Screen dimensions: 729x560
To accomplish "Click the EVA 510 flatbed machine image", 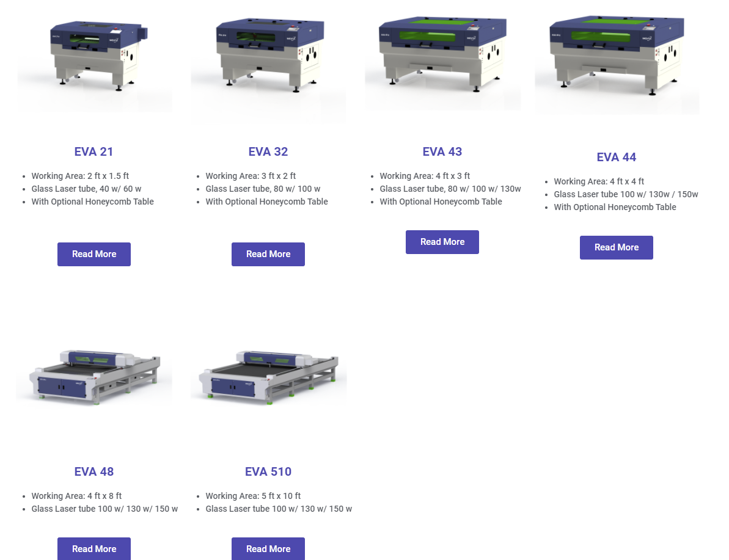I will (268, 377).
